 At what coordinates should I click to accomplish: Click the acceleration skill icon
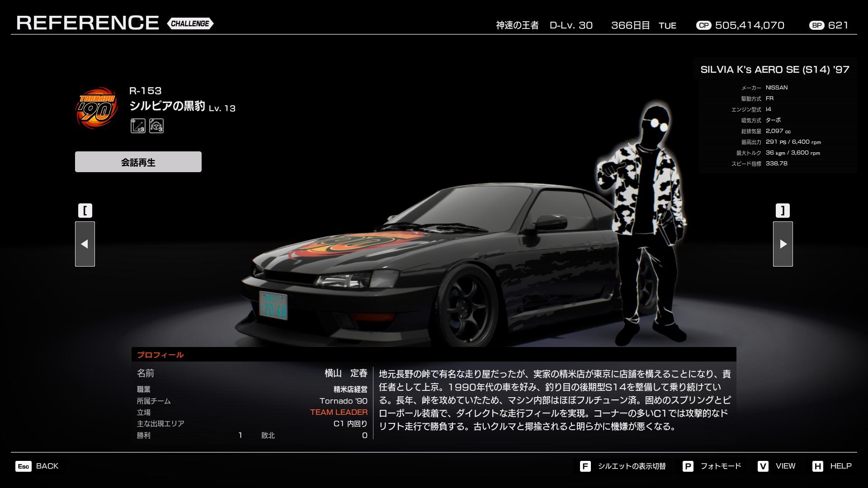click(138, 126)
